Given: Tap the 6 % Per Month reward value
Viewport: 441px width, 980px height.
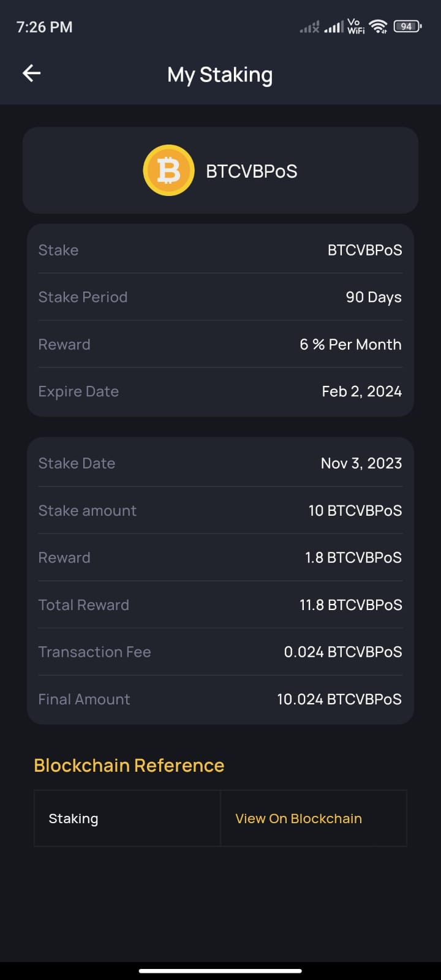Looking at the screenshot, I should (x=350, y=344).
